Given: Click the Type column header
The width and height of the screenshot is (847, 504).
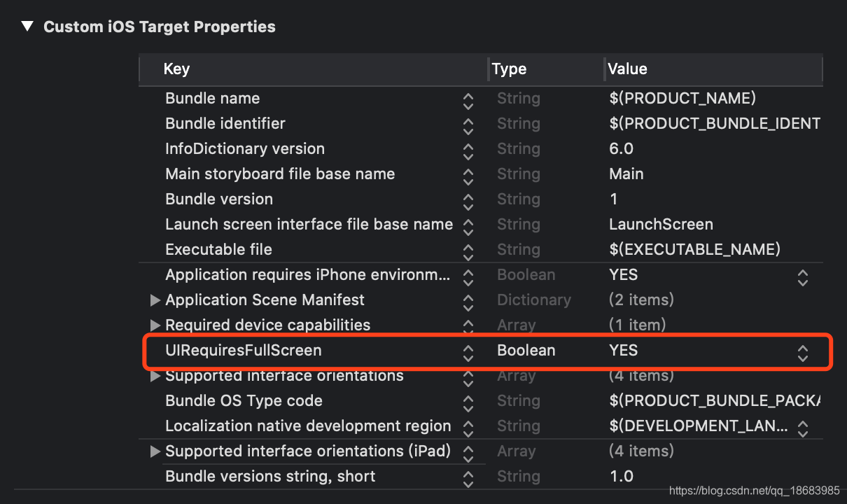Looking at the screenshot, I should (x=509, y=69).
